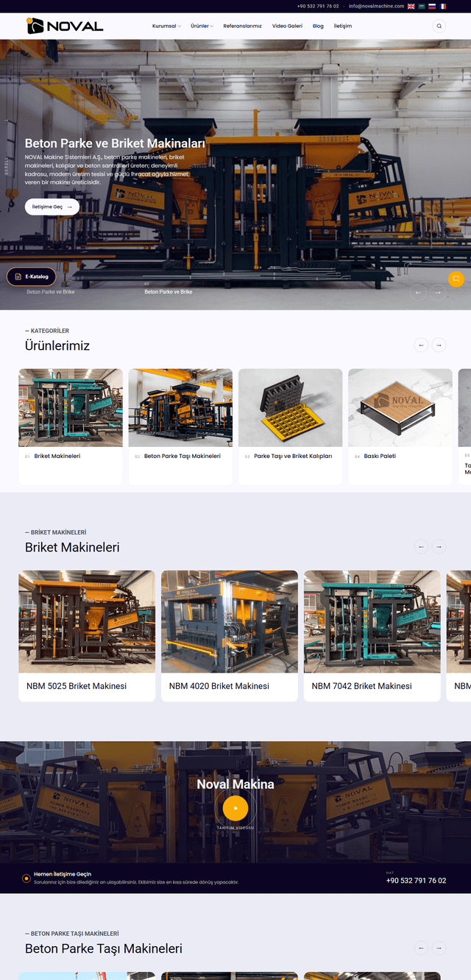Next arrow in Beton Parke Taşı Makineleri

click(x=439, y=948)
